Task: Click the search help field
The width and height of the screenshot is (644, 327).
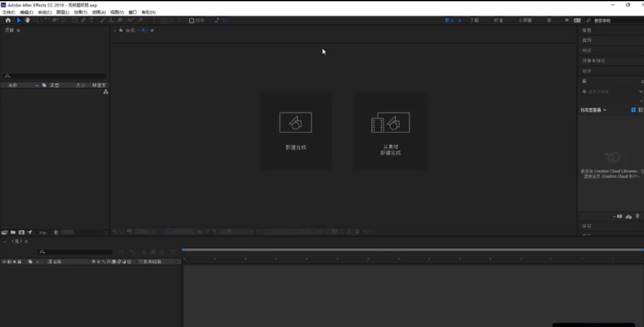Action: [615, 20]
